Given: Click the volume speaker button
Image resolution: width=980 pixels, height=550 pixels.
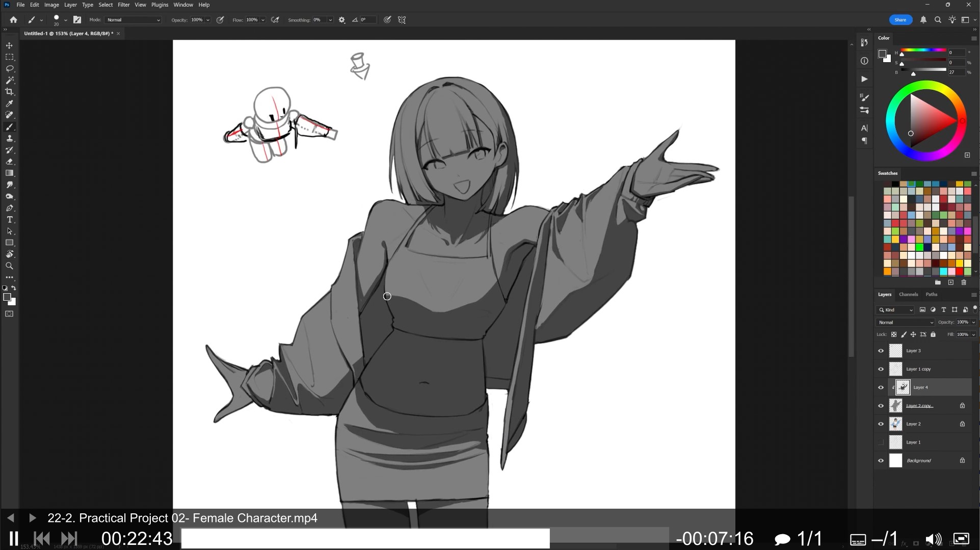Looking at the screenshot, I should coord(934,539).
